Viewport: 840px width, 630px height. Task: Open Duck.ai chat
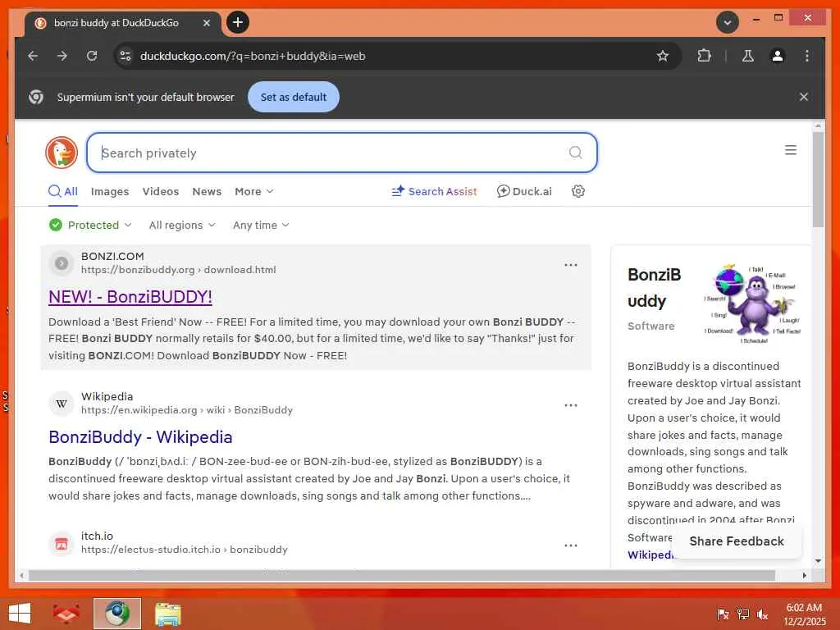click(x=524, y=192)
